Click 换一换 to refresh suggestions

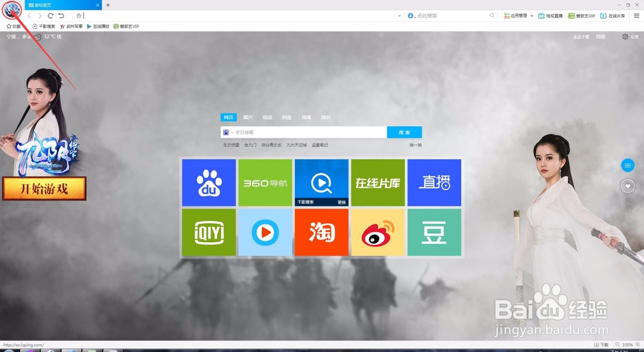(x=415, y=145)
